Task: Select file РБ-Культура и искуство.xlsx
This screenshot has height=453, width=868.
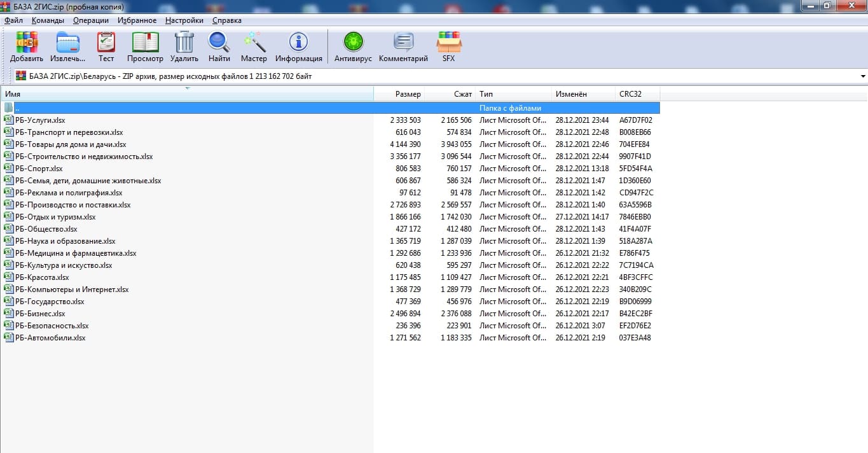Action: click(x=64, y=265)
